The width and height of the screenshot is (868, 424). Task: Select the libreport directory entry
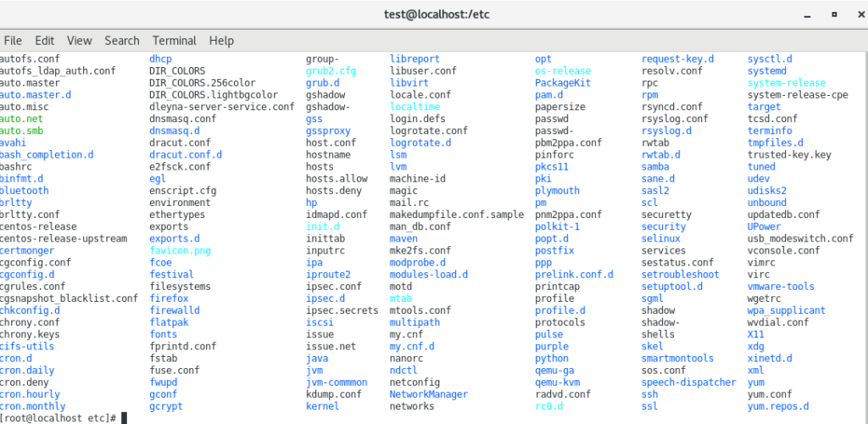(415, 59)
